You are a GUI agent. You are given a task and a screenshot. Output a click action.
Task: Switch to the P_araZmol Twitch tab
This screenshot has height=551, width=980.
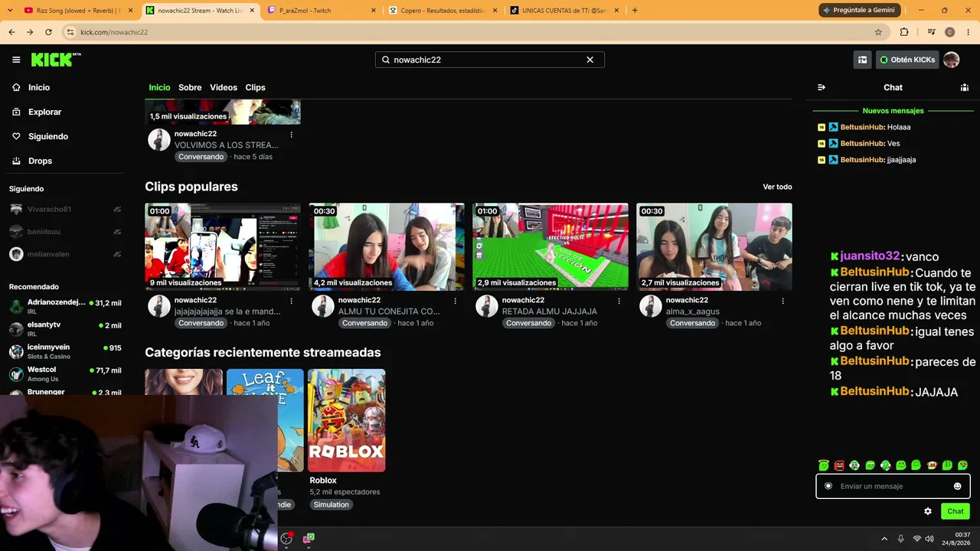322,11
